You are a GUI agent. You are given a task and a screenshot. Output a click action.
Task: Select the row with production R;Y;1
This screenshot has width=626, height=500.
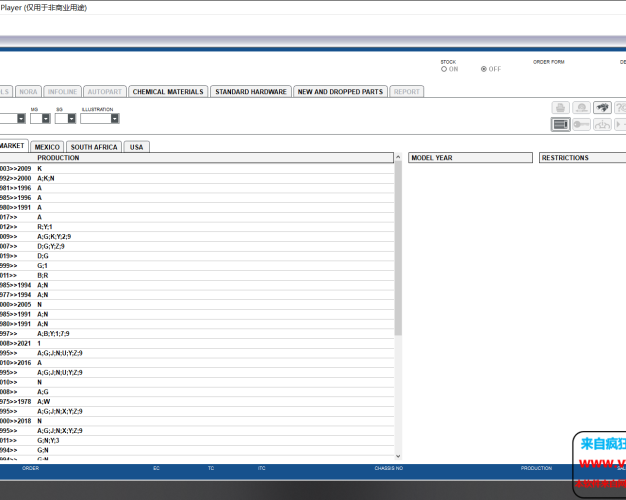(x=197, y=227)
